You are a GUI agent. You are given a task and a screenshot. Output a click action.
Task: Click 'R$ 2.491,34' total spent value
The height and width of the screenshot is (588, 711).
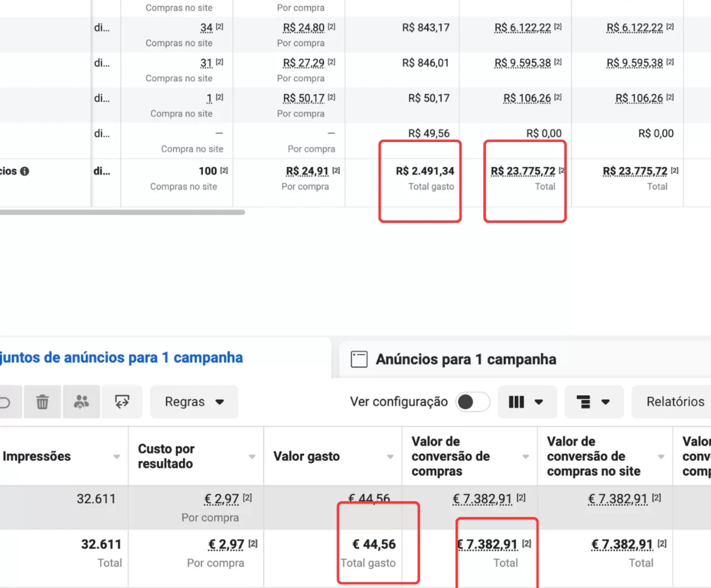click(x=425, y=171)
